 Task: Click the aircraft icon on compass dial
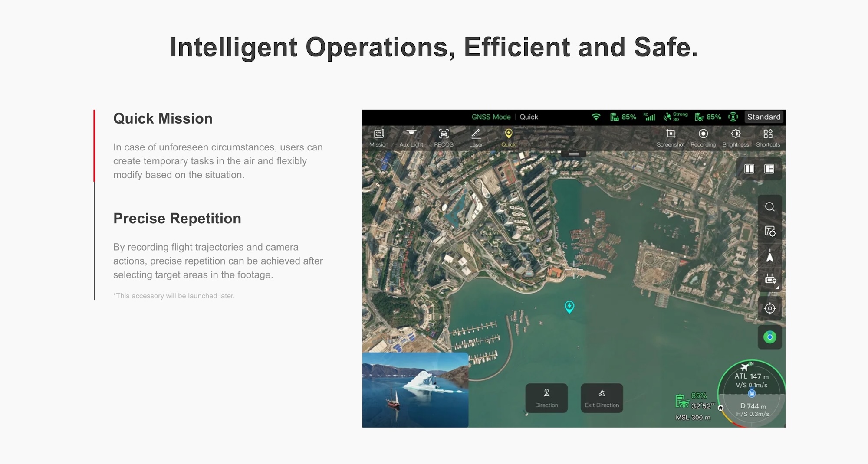[745, 367]
